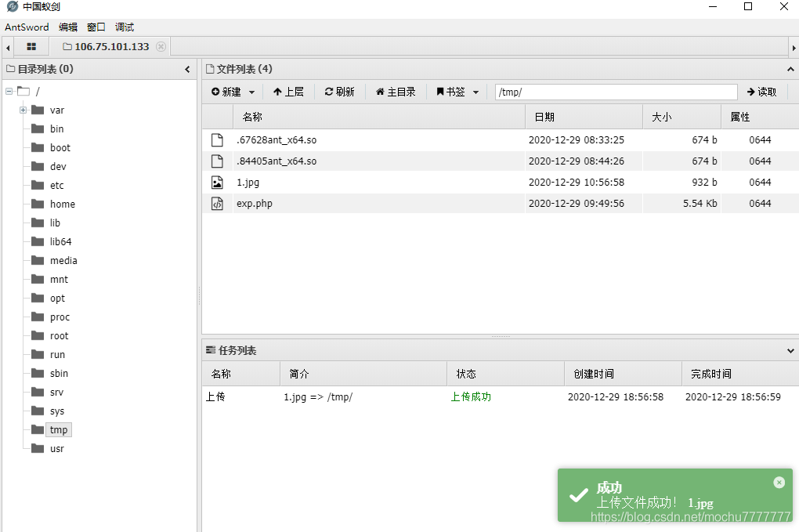Click the 新建 button
The image size is (799, 532).
coord(226,92)
